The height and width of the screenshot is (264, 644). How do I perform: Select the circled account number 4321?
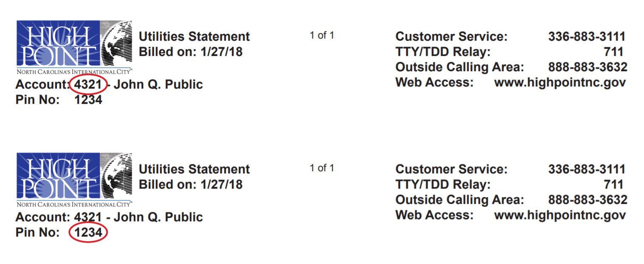pyautogui.click(x=88, y=84)
